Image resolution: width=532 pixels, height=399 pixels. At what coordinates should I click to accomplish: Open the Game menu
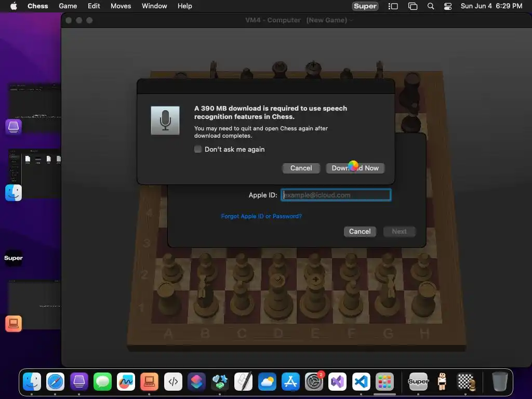68,6
